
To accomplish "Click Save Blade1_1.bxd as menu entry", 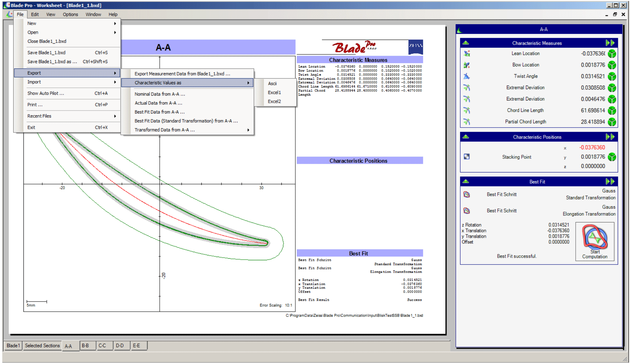I will [67, 62].
